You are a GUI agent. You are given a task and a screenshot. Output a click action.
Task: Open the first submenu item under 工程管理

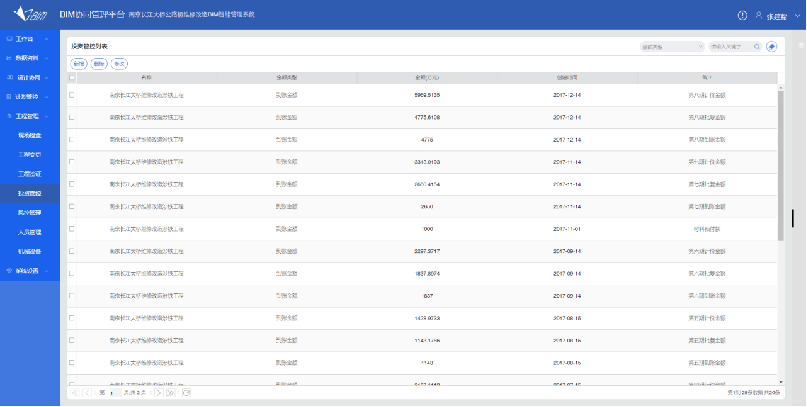click(30, 135)
